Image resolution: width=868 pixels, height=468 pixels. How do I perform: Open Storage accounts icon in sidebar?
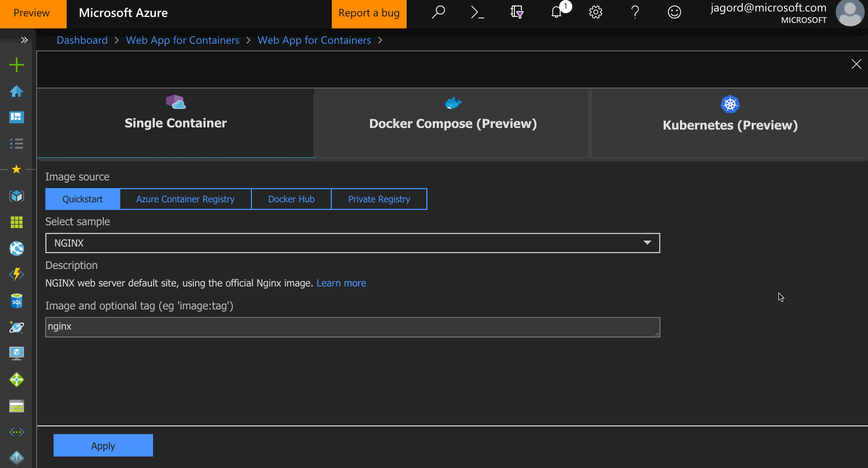16,406
